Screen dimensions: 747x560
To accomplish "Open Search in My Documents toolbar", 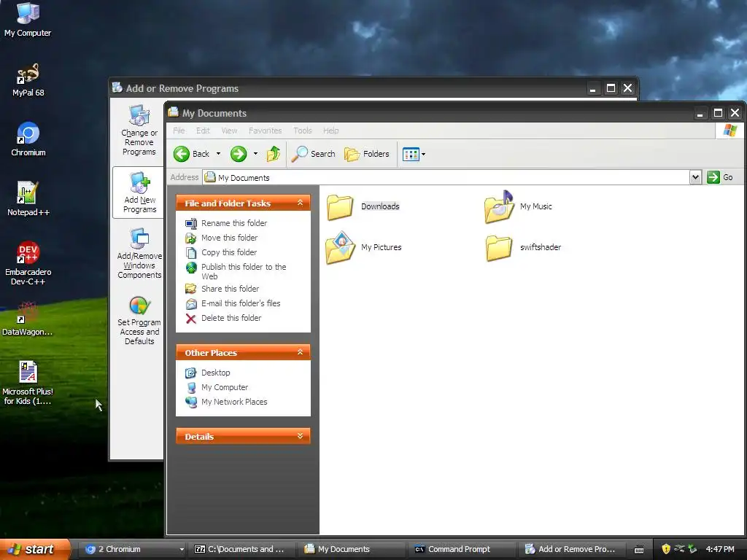I will click(x=314, y=154).
